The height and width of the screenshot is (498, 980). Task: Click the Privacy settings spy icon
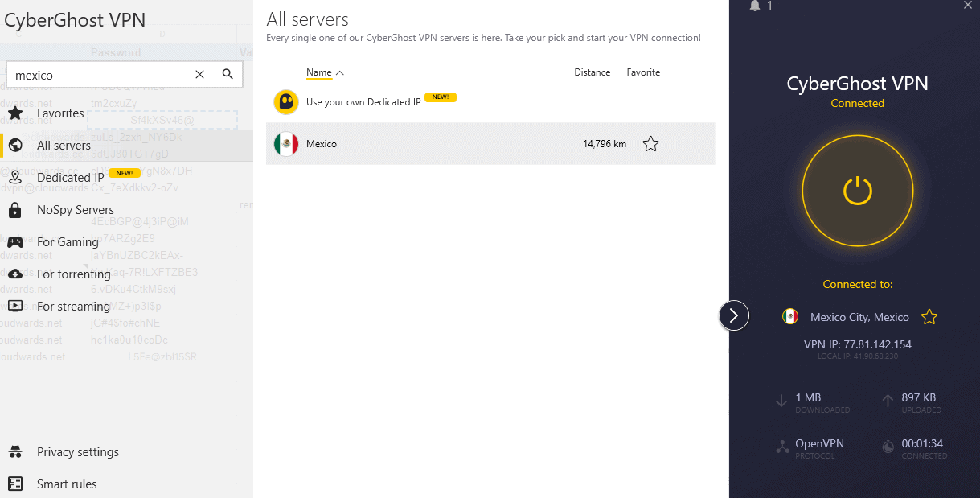pyautogui.click(x=14, y=451)
